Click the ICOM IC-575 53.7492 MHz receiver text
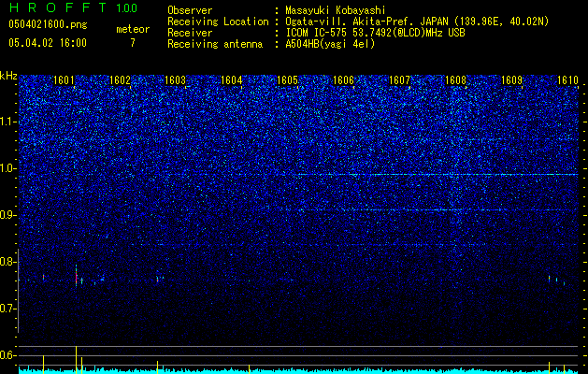This screenshot has width=588, height=374. tap(375, 33)
